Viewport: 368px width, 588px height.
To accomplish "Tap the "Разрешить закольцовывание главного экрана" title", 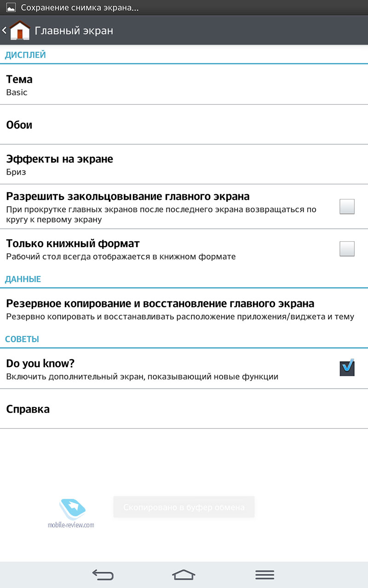I will click(128, 197).
